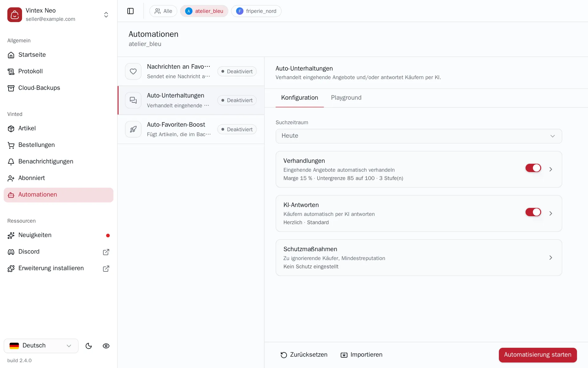Click the avatar badge on atelier_bleu
The width and height of the screenshot is (588, 368).
[189, 11]
